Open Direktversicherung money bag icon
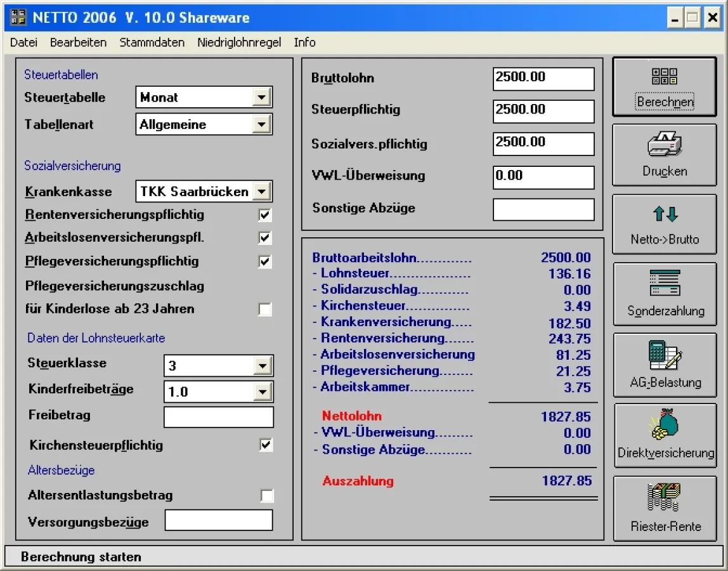 pyautogui.click(x=665, y=426)
